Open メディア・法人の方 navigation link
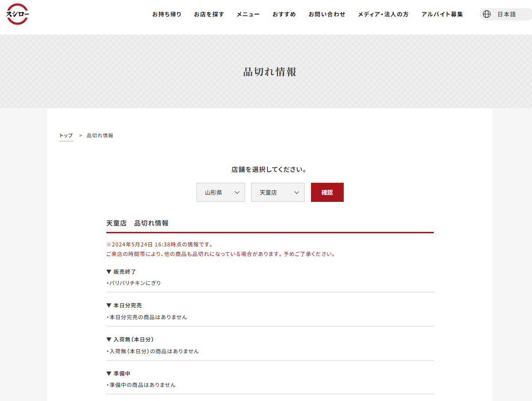 point(383,15)
